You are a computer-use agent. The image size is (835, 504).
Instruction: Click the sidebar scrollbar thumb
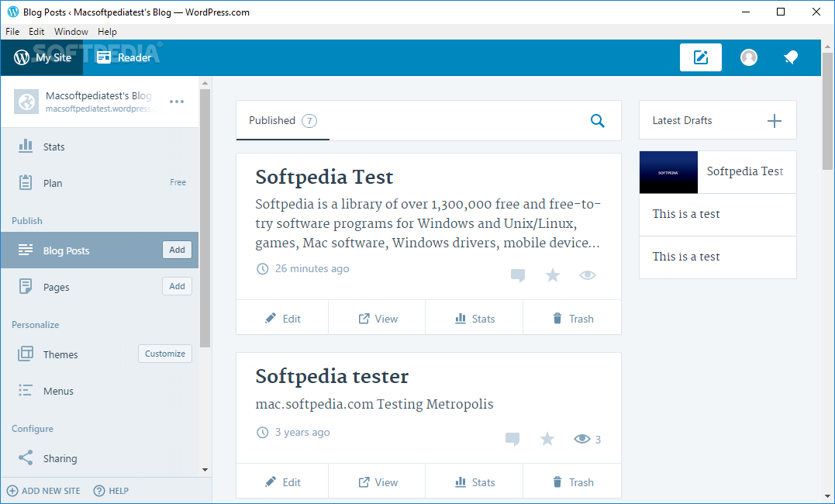tap(205, 218)
